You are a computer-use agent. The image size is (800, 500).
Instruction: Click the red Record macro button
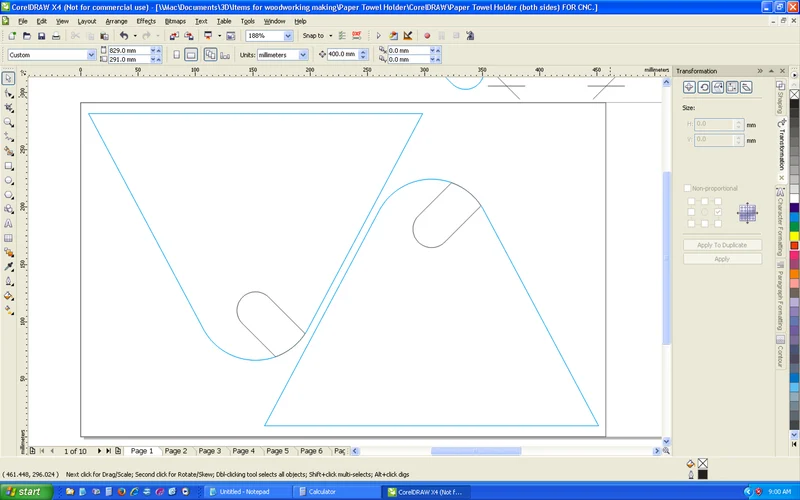pos(427,36)
